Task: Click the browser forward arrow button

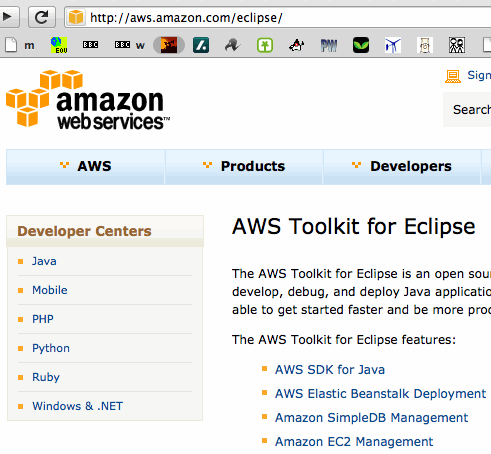Action: (8, 17)
